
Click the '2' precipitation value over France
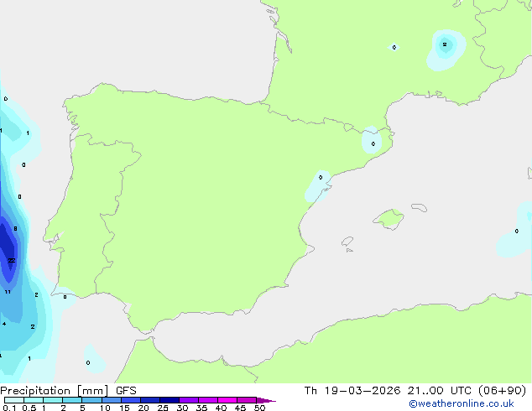pos(445,44)
